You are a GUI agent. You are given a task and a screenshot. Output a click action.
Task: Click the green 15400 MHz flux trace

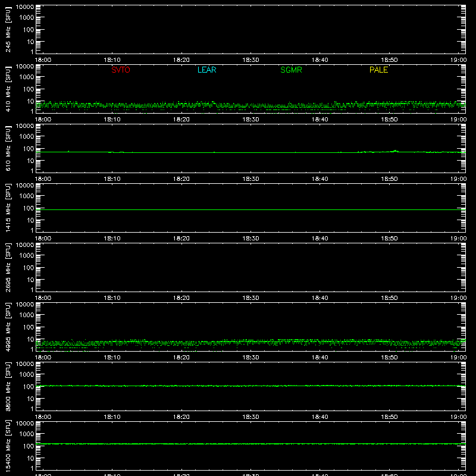coord(250,444)
